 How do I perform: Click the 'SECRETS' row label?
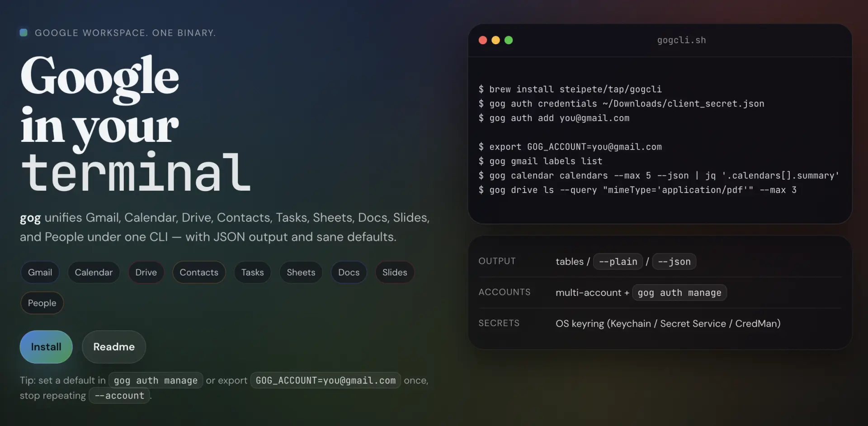499,323
